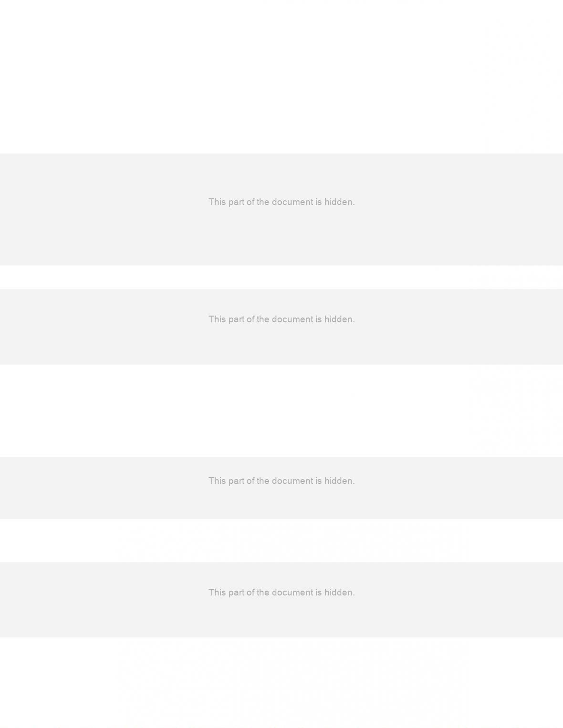This screenshot has height=728, width=563.
Task: Click the word 'hidden' in the first banner
Action: [x=339, y=202]
